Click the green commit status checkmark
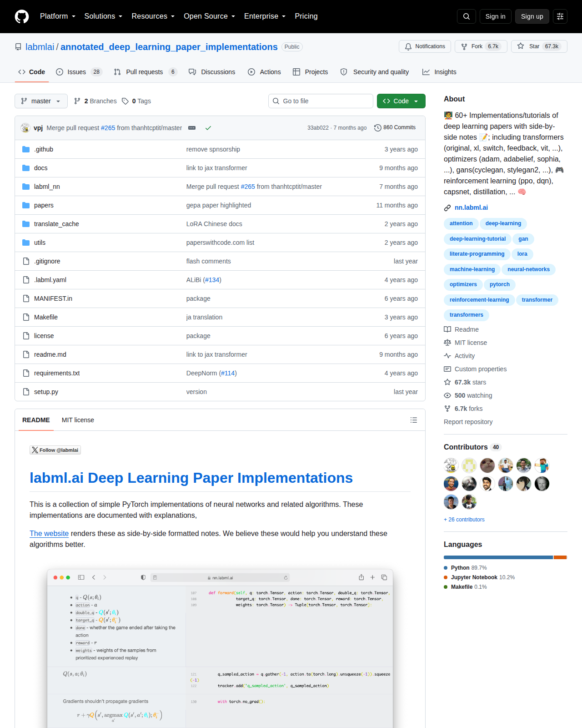582x728 pixels. 208,128
